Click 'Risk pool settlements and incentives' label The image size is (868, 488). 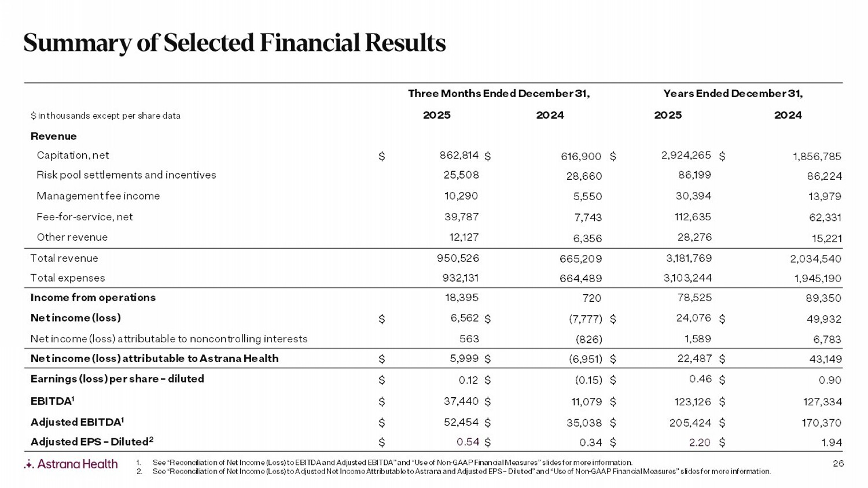(x=126, y=175)
